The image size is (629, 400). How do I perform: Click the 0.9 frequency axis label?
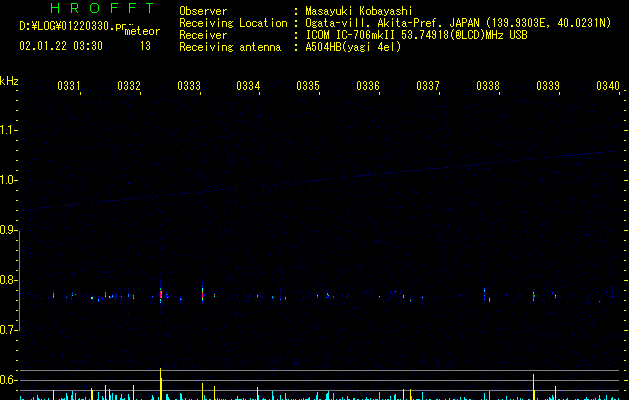click(8, 230)
